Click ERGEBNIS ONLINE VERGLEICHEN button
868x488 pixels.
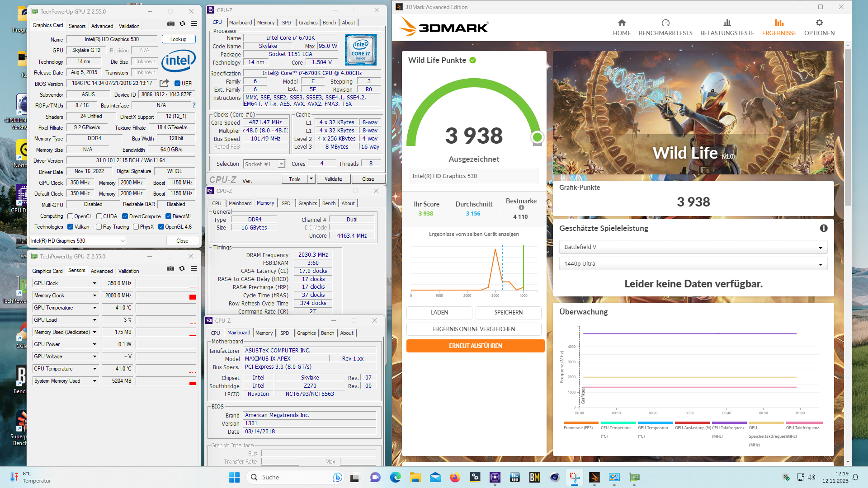click(x=474, y=329)
